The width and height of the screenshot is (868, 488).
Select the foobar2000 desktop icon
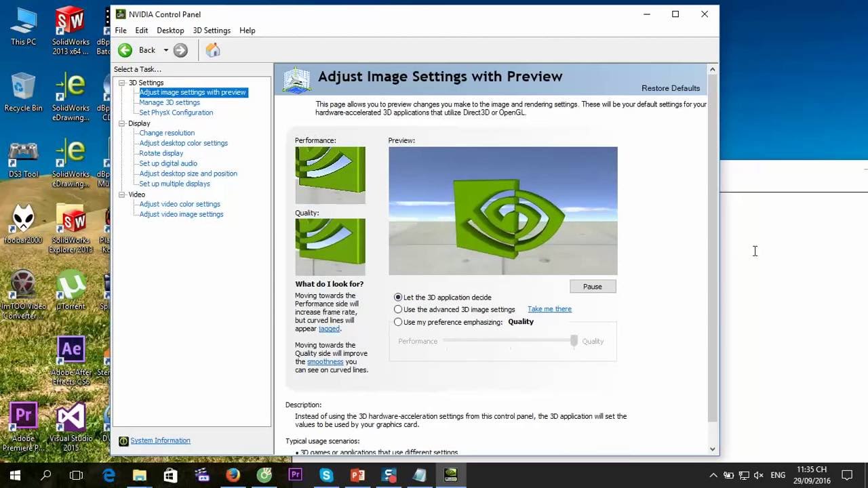[23, 224]
